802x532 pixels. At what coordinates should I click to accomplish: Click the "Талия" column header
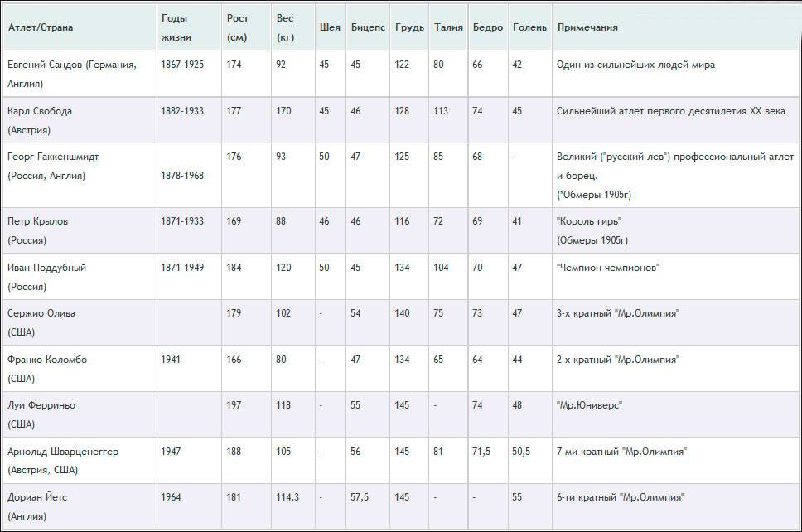pyautogui.click(x=448, y=27)
